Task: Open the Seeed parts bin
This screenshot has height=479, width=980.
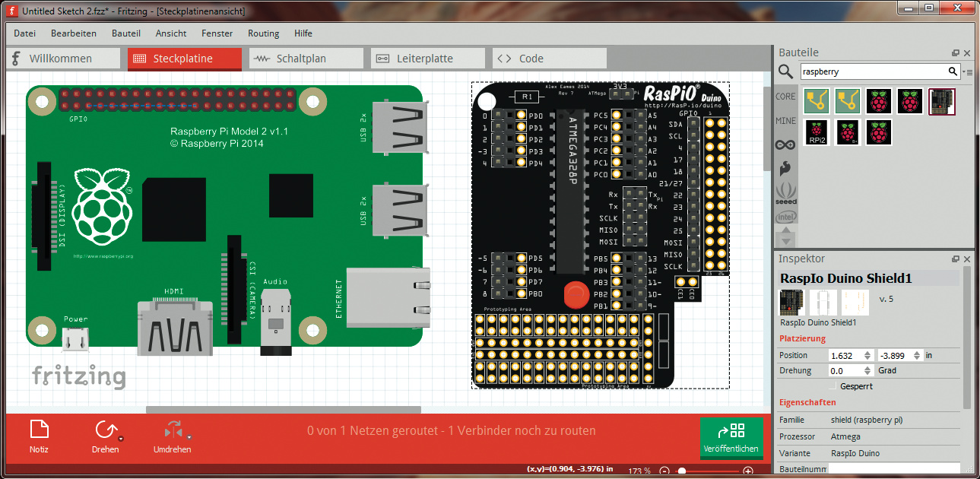Action: pyautogui.click(x=785, y=193)
